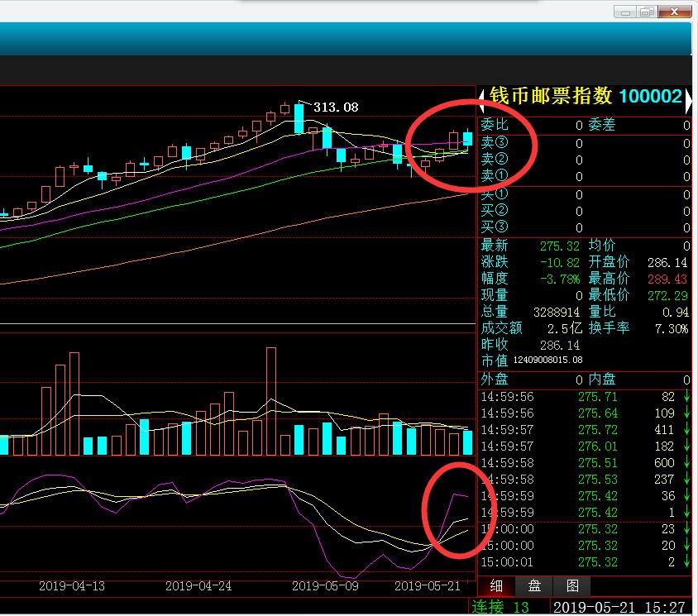Select the status bar time 2019-05-21 15:27
This screenshot has width=698, height=616.
tap(619, 608)
